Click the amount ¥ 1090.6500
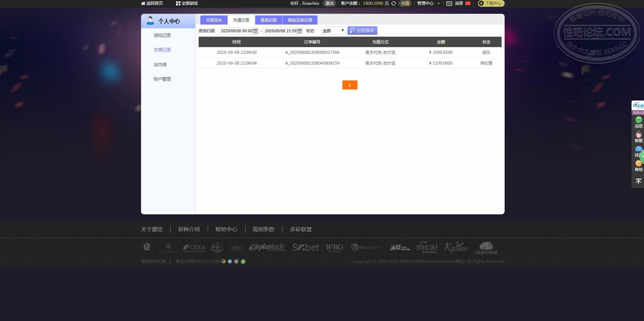The height and width of the screenshot is (321, 644). coord(441,52)
